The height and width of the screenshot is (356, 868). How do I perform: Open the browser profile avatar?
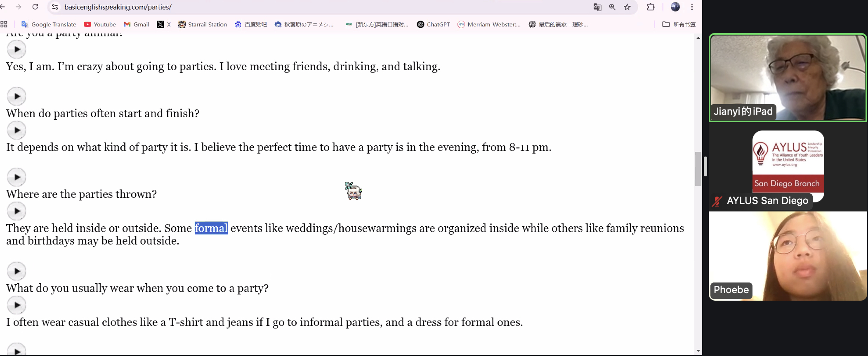(675, 7)
